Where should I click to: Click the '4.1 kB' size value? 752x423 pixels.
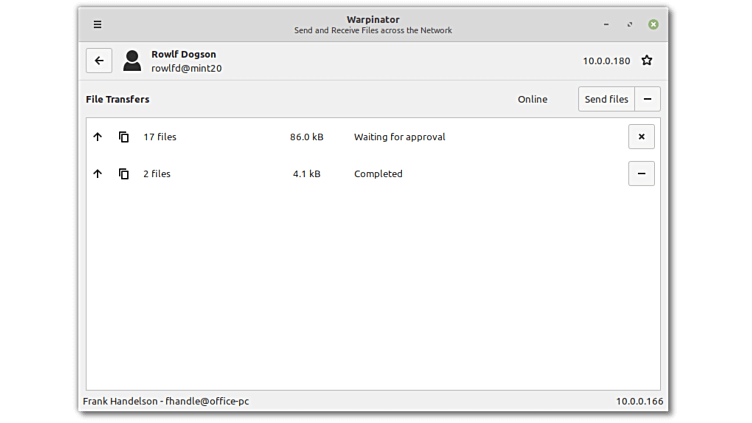(306, 174)
